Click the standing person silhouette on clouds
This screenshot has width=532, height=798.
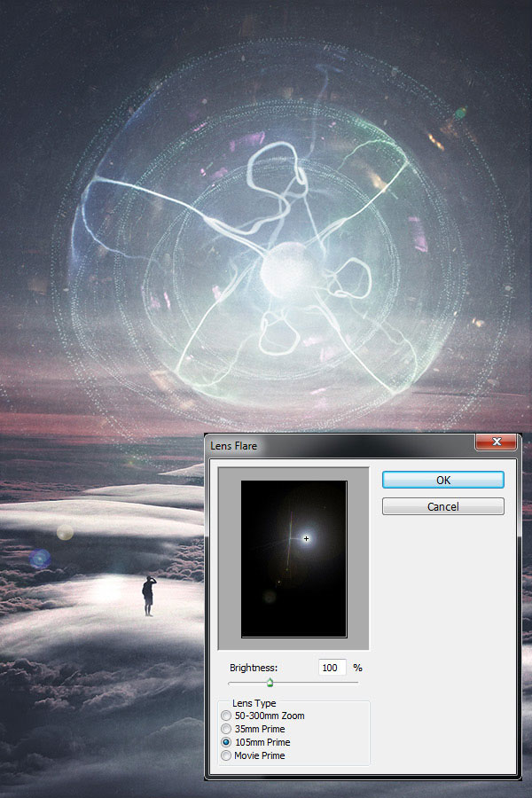pyautogui.click(x=148, y=595)
